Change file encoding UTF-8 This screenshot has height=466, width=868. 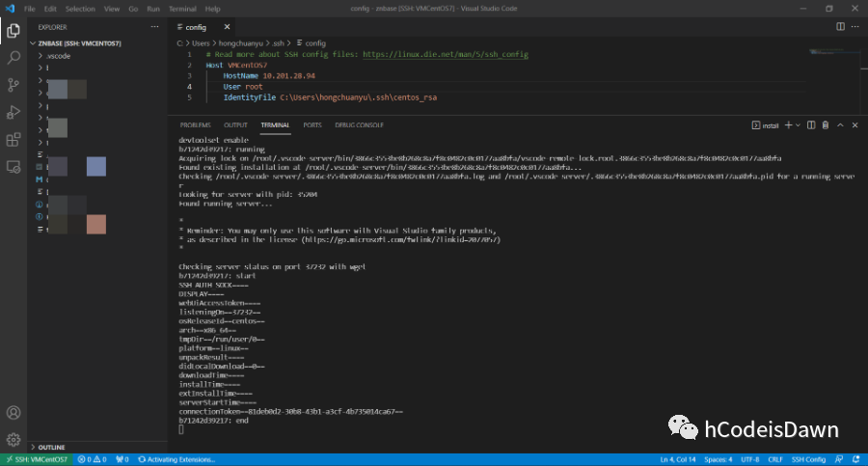(x=750, y=459)
